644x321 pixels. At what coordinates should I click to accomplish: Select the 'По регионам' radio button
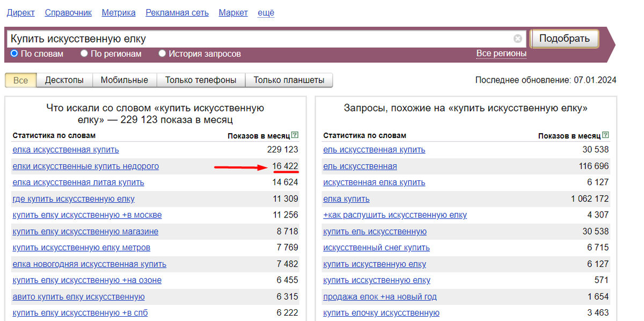coord(84,54)
